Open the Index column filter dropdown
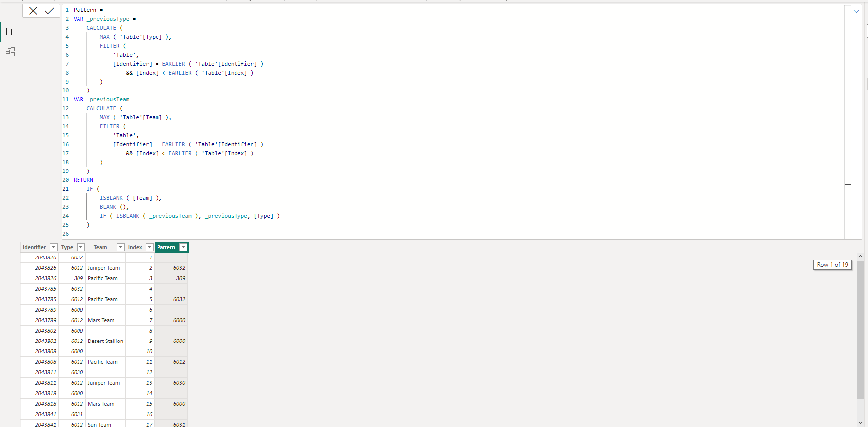868x427 pixels. pos(150,247)
